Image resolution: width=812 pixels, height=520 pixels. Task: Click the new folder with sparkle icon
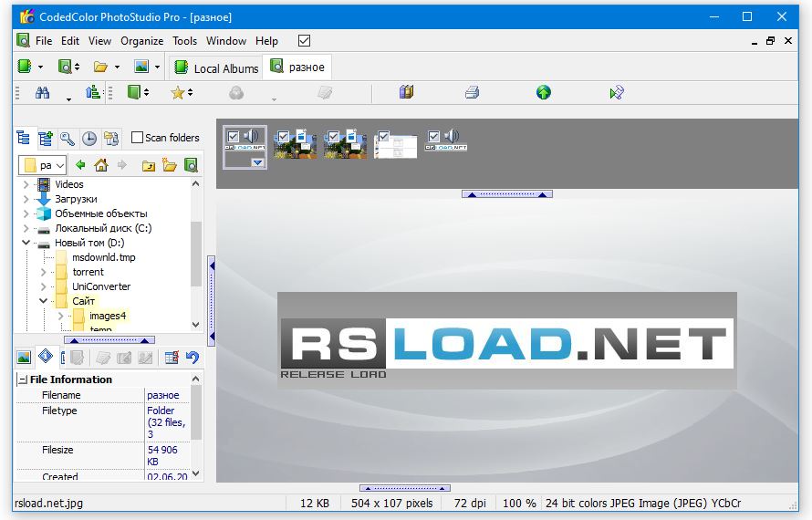(x=170, y=165)
